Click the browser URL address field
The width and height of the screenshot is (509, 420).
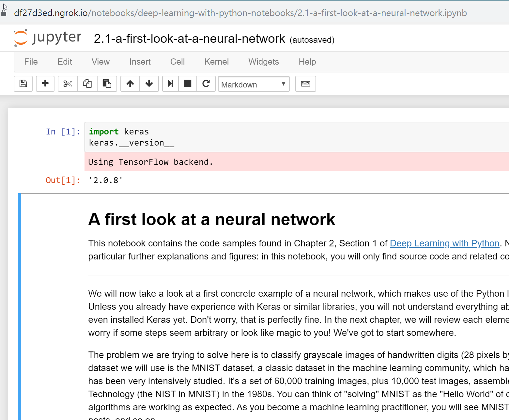click(x=240, y=13)
